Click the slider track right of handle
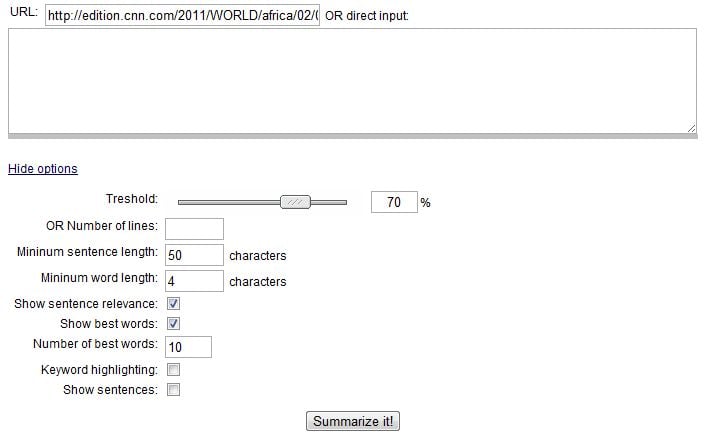Image resolution: width=707 pixels, height=436 pixels. pos(330,202)
